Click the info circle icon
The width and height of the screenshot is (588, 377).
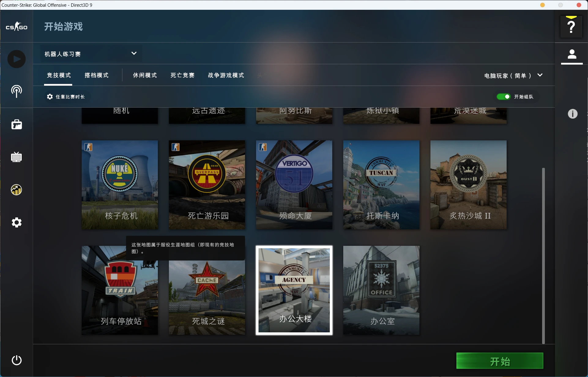573,114
